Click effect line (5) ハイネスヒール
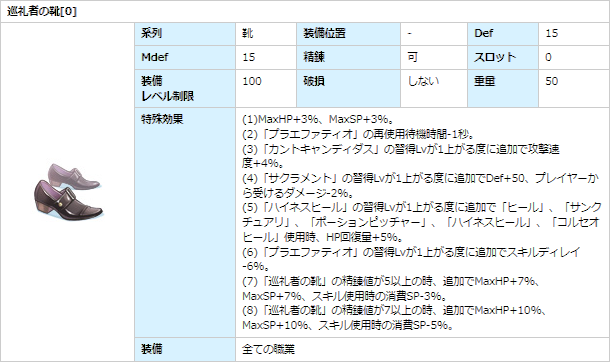The image size is (610, 362). [x=422, y=222]
